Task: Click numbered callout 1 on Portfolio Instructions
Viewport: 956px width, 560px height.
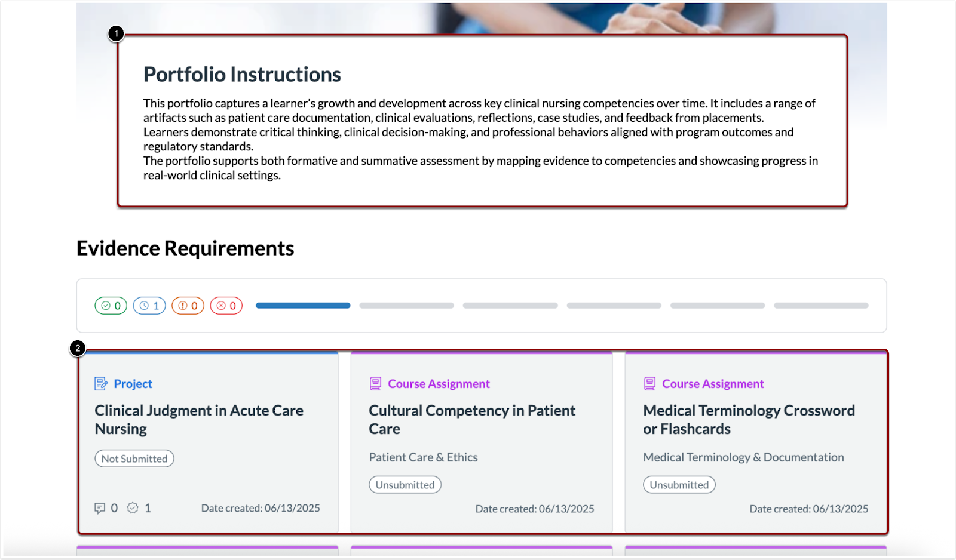Action: tap(115, 33)
